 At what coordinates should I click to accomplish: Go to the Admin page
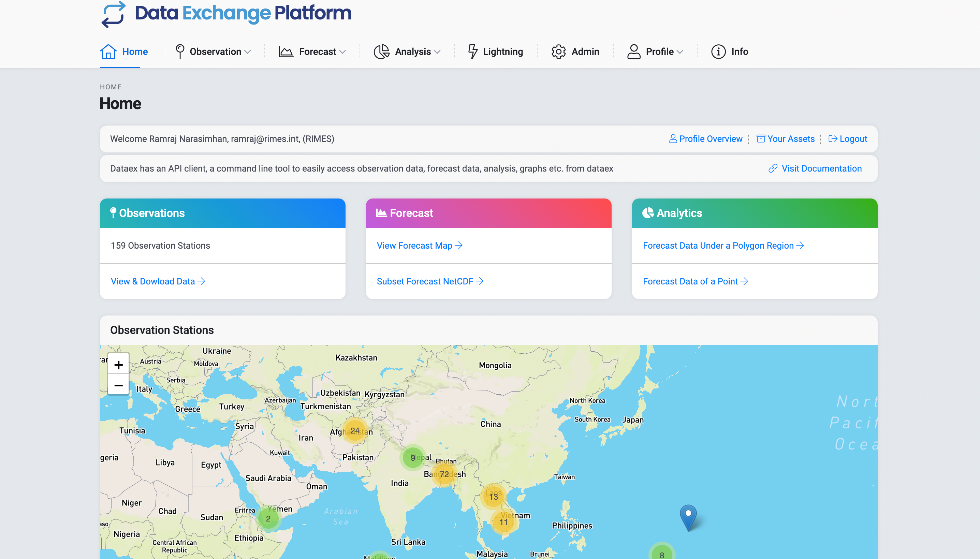click(575, 52)
